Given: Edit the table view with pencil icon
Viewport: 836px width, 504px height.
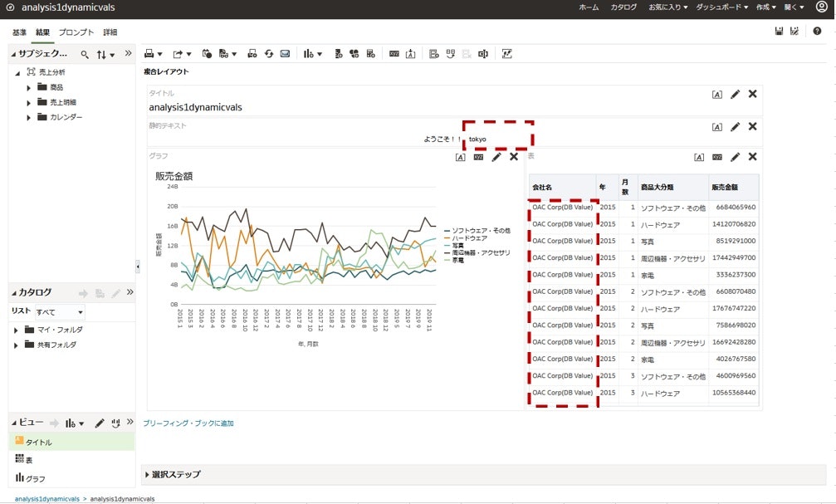Looking at the screenshot, I should tap(736, 157).
